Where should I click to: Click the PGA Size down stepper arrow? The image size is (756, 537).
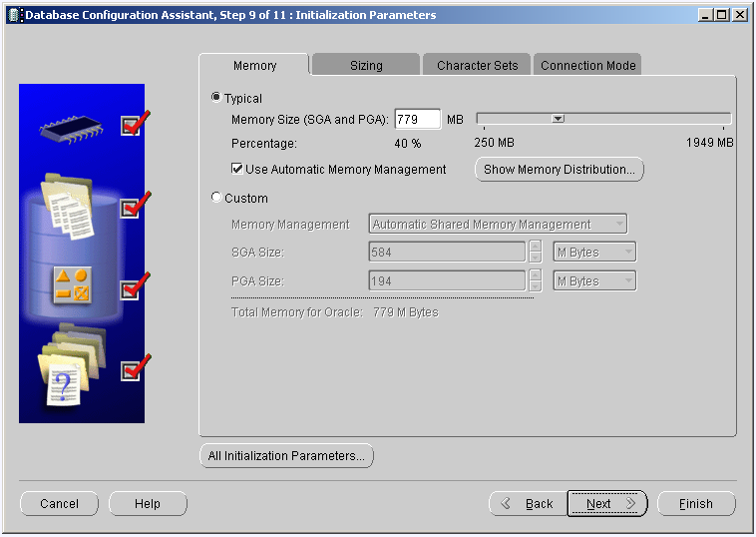pos(536,286)
